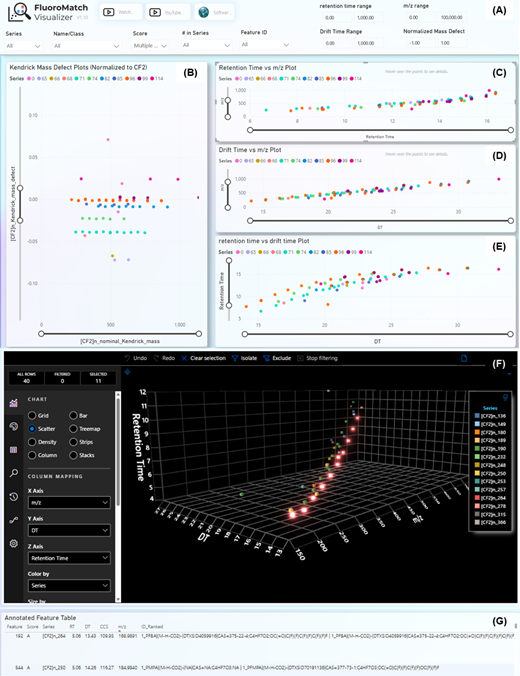Click upper handle of Kendrick mass defect slider
Screen dimensions: 520x676
point(20,188)
